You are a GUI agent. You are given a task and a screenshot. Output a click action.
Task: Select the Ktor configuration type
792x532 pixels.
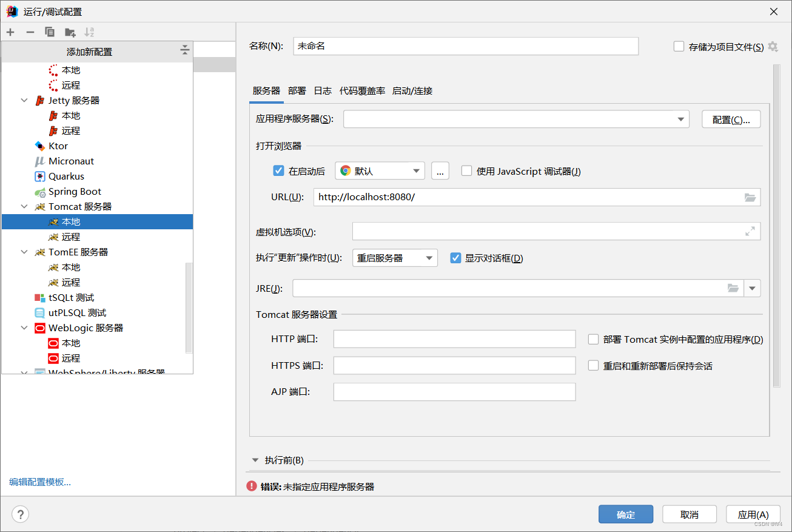point(97,146)
